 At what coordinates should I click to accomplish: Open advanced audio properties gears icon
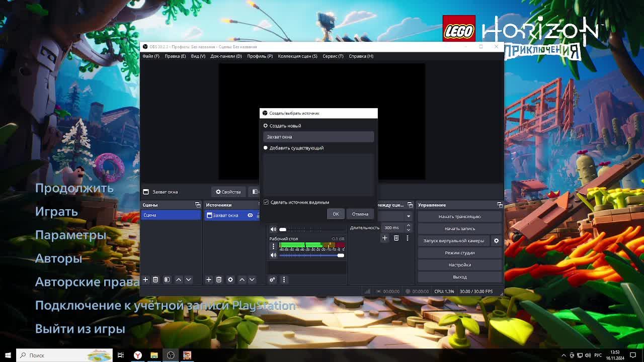click(x=272, y=280)
